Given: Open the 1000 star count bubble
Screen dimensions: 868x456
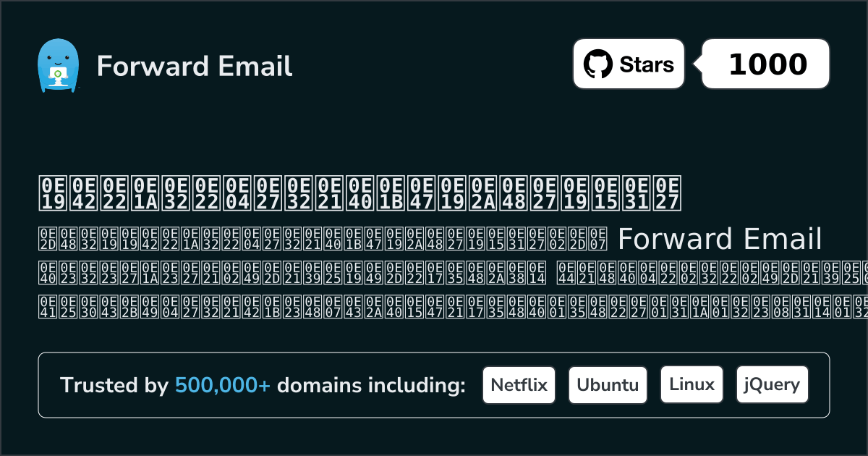Looking at the screenshot, I should (x=767, y=64).
